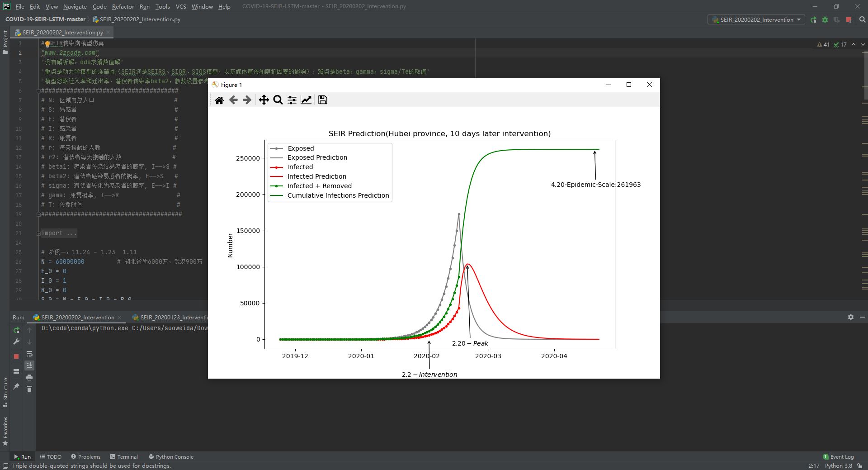The width and height of the screenshot is (868, 470).
Task: Go back to previous figure view
Action: click(233, 100)
